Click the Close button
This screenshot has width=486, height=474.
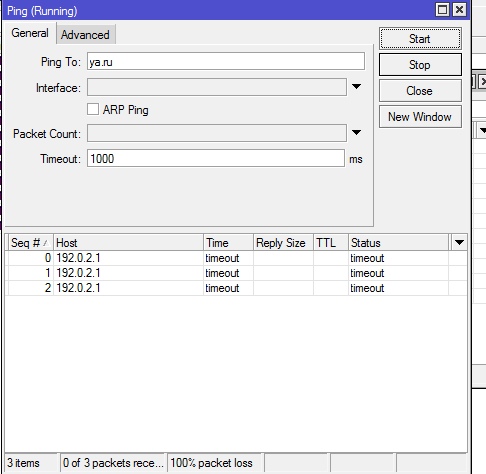pyautogui.click(x=420, y=91)
